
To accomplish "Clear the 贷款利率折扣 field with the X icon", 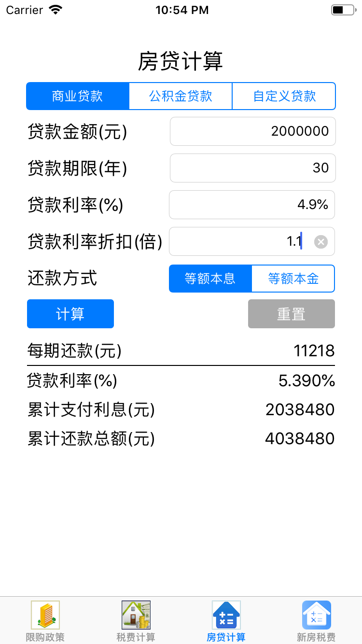I will click(321, 242).
